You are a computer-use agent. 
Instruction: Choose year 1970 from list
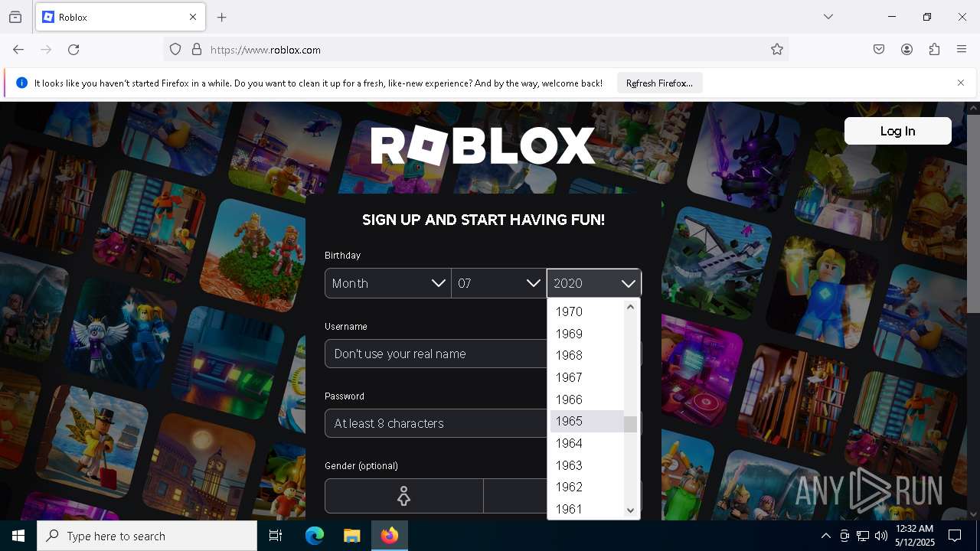point(586,311)
